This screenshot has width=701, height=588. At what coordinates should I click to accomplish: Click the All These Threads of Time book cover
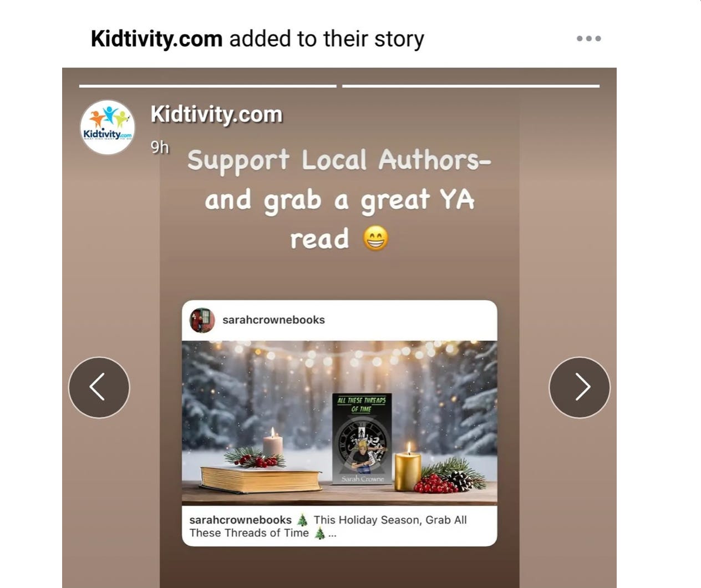[x=362, y=439]
